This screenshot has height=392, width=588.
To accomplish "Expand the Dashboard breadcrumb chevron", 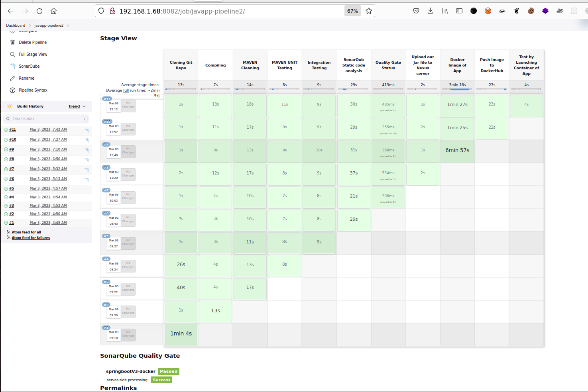I will tap(29, 25).
